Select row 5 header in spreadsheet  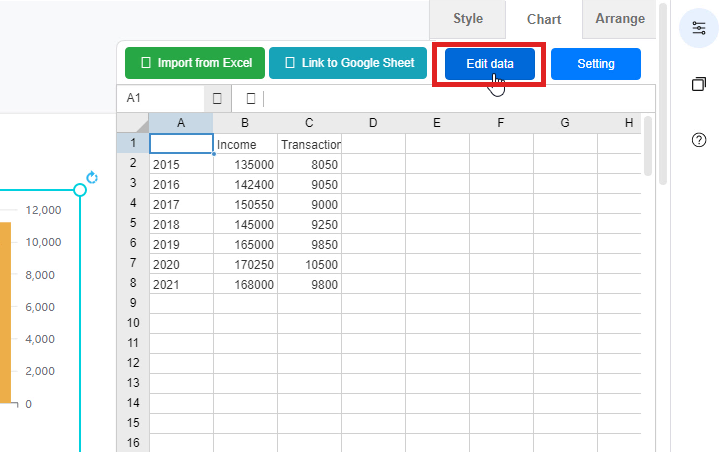point(133,224)
